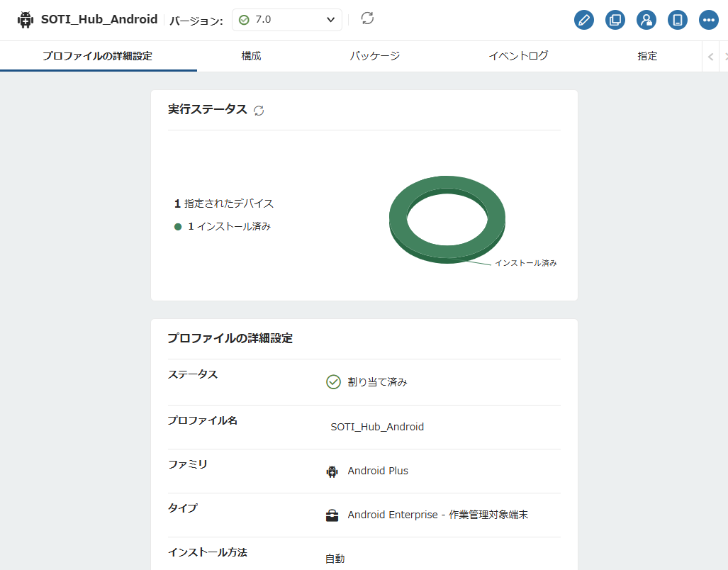Click the edit profile pencil icon

[584, 20]
